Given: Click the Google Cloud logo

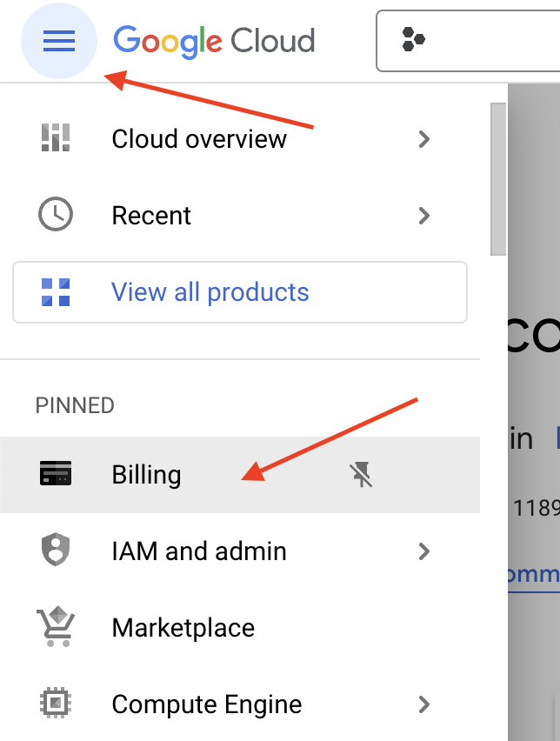Looking at the screenshot, I should click(x=214, y=42).
